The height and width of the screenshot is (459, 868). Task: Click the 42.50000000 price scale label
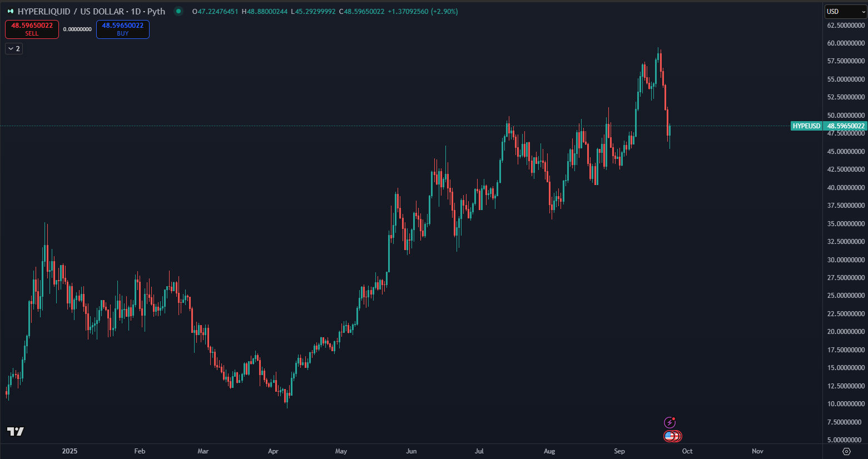(x=846, y=169)
